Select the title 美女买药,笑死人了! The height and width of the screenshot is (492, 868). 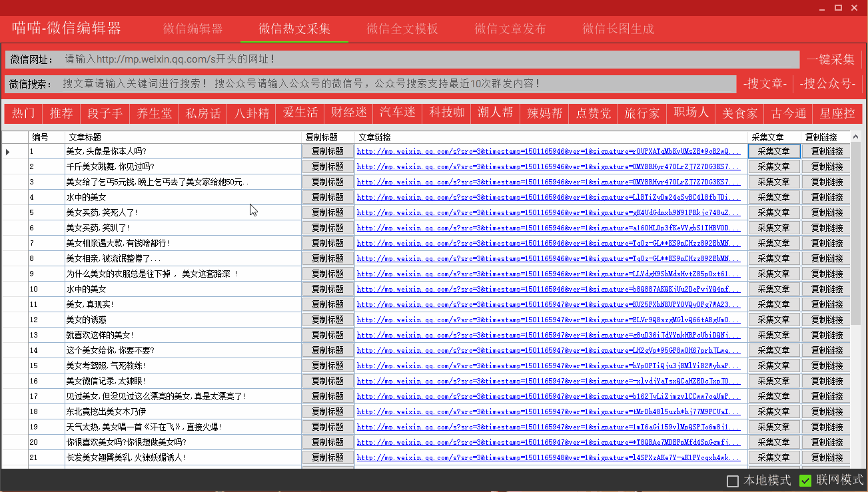[102, 212]
